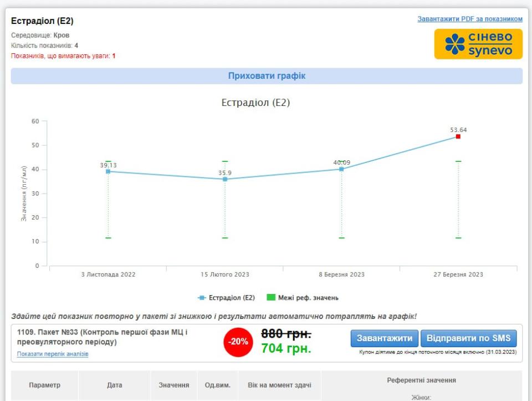Image resolution: width=532 pixels, height=401 pixels.
Task: Open Завантажити PDF за показником link
Action: (x=469, y=19)
